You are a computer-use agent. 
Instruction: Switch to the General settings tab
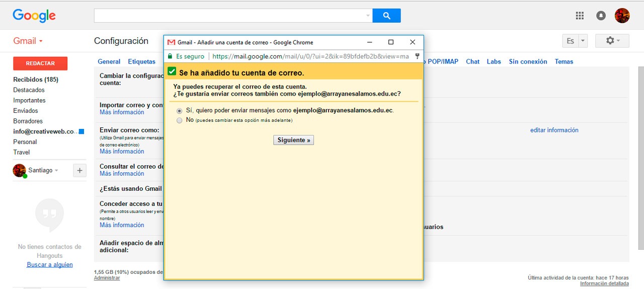(109, 61)
